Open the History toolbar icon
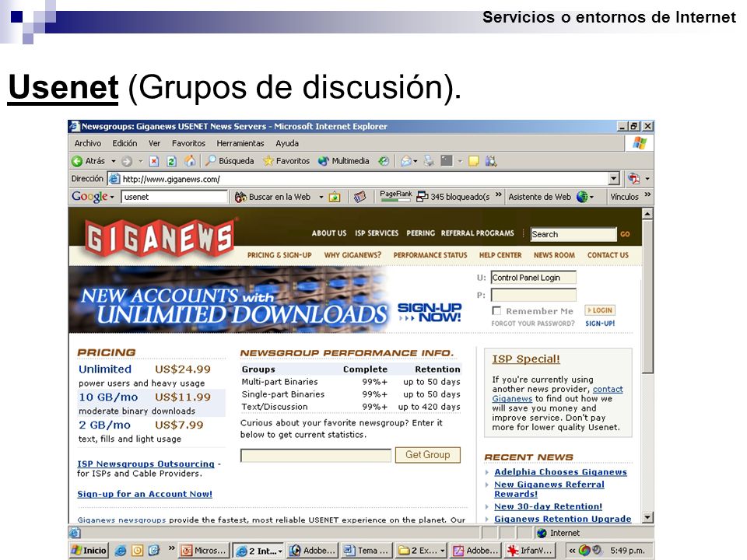Viewport: 747px width, 560px height. click(384, 162)
